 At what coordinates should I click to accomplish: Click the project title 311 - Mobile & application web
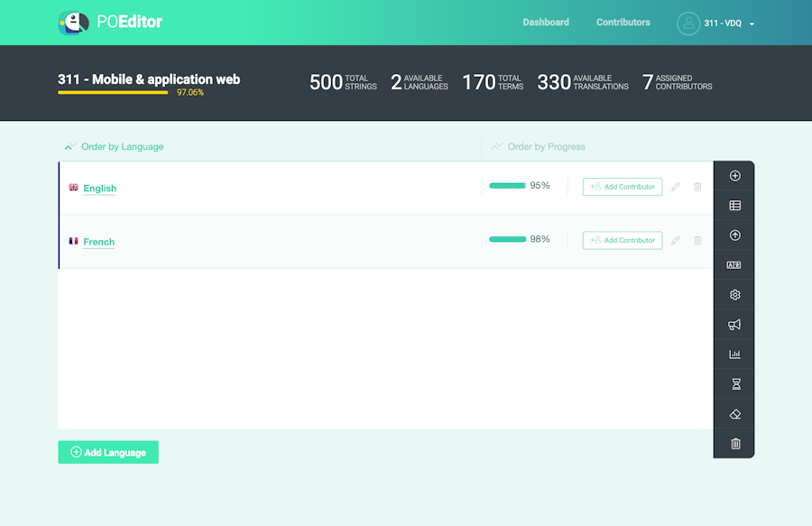pyautogui.click(x=149, y=79)
